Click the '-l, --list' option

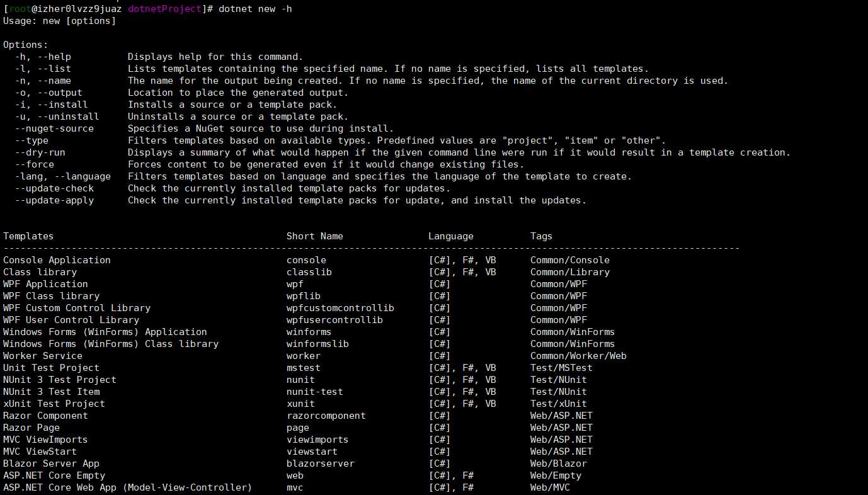[x=43, y=69]
